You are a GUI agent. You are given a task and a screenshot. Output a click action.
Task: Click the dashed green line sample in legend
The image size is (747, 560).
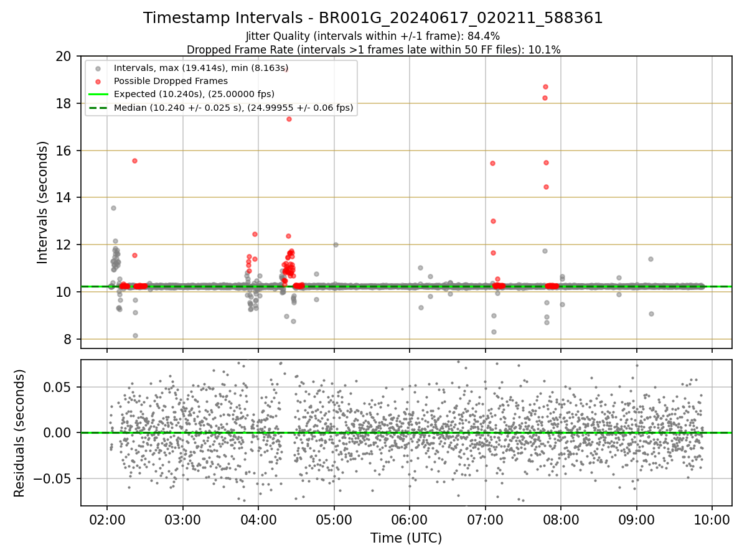click(98, 108)
